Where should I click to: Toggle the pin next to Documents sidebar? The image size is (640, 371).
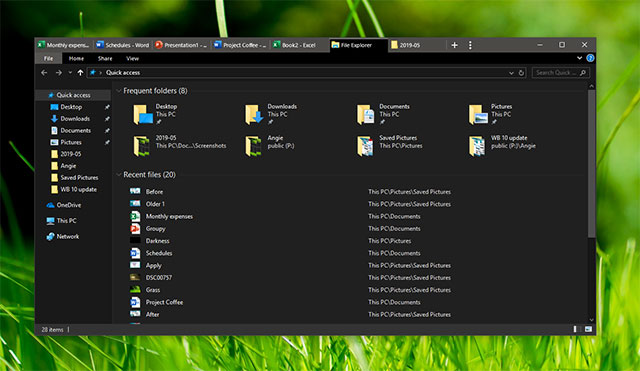point(107,131)
